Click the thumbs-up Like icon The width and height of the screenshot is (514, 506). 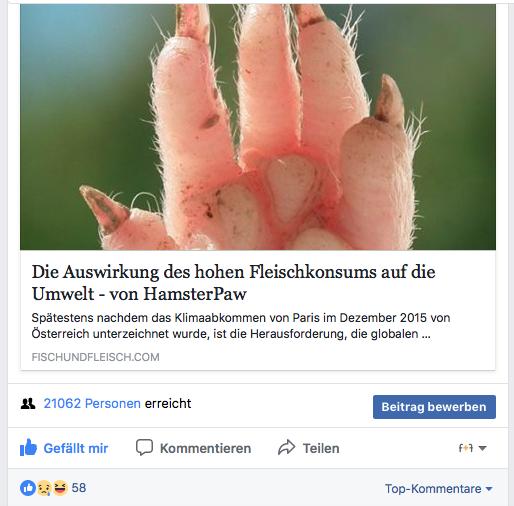click(x=28, y=447)
